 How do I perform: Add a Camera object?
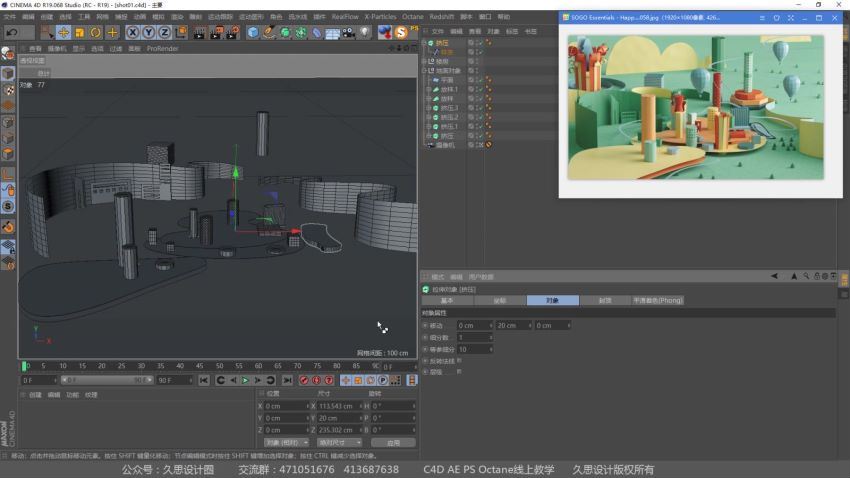point(349,33)
